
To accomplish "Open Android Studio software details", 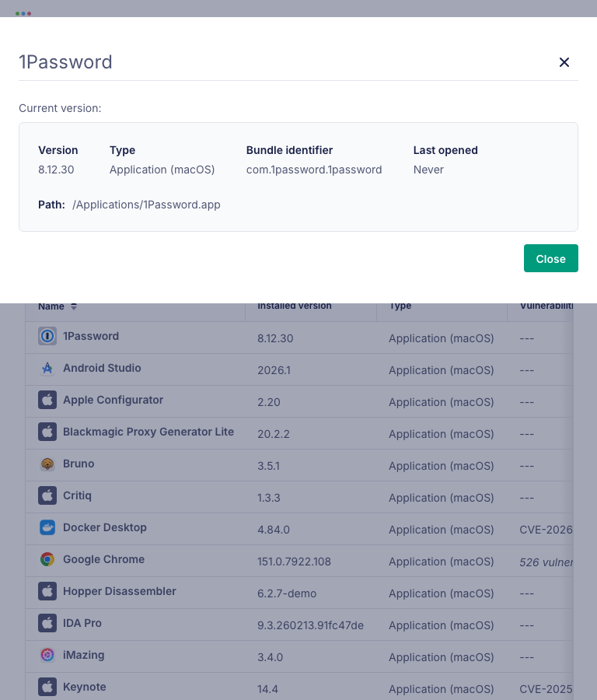I will [x=102, y=368].
